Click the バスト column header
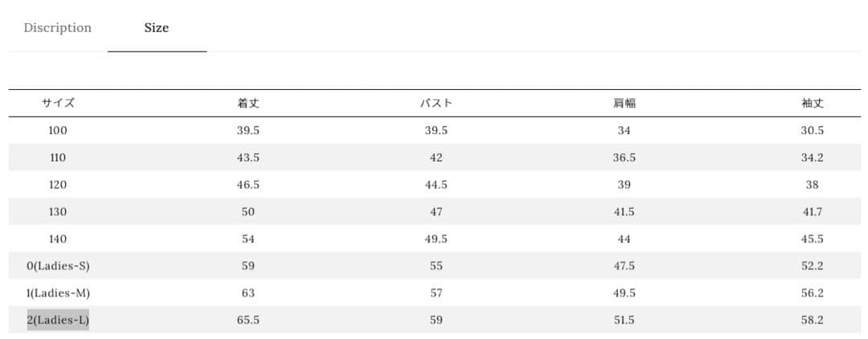The image size is (868, 339). [436, 104]
